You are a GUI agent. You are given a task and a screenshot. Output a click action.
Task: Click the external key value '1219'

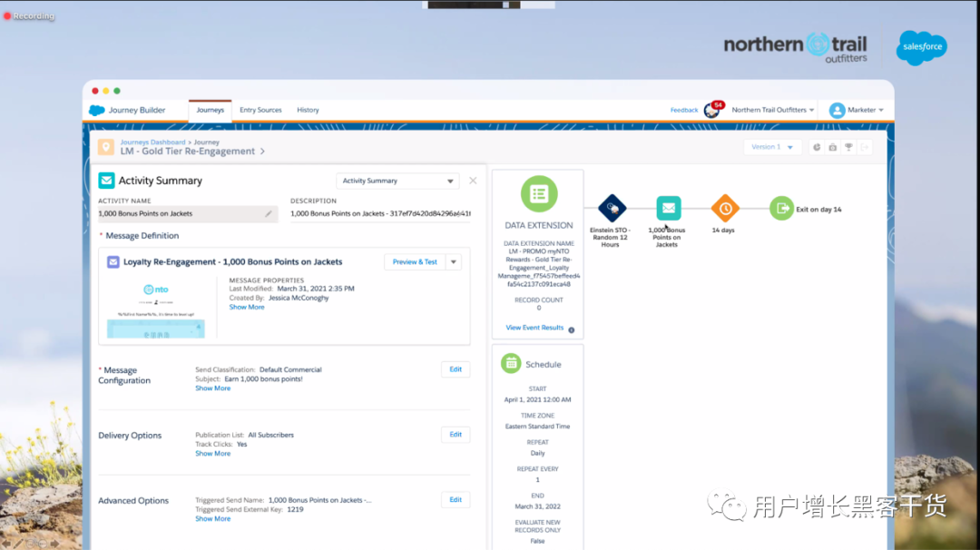[x=295, y=509]
